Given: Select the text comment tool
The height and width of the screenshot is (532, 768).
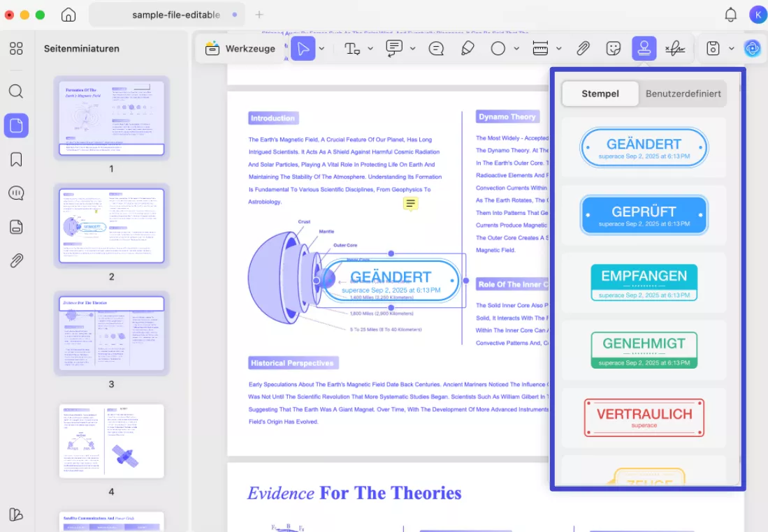Looking at the screenshot, I should pos(352,48).
